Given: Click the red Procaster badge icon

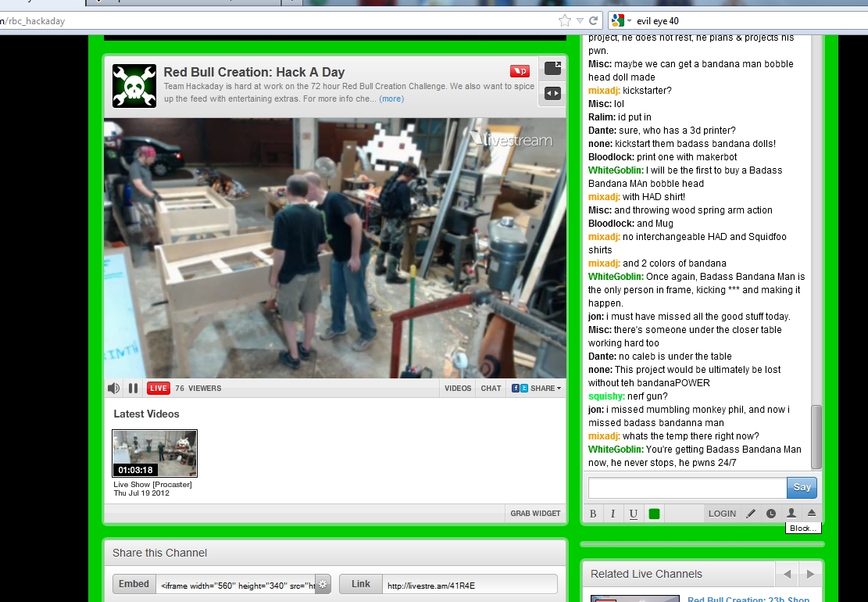Looking at the screenshot, I should [520, 71].
